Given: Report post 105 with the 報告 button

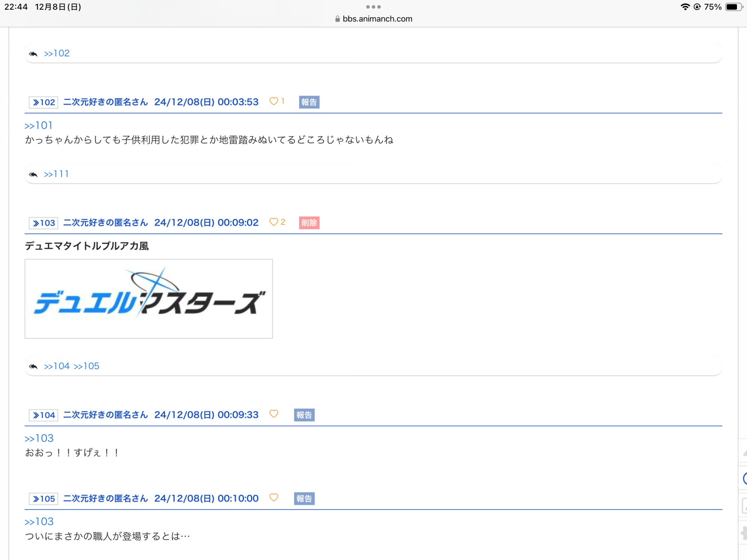Looking at the screenshot, I should (304, 498).
